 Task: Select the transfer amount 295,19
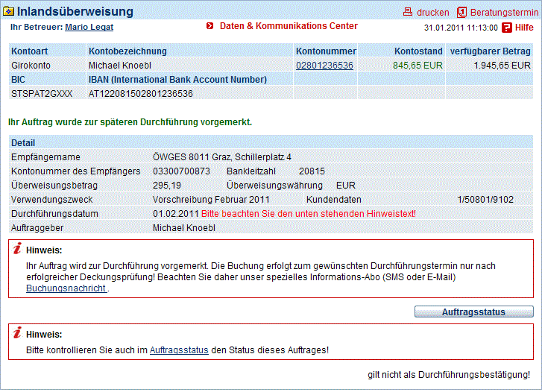point(167,186)
